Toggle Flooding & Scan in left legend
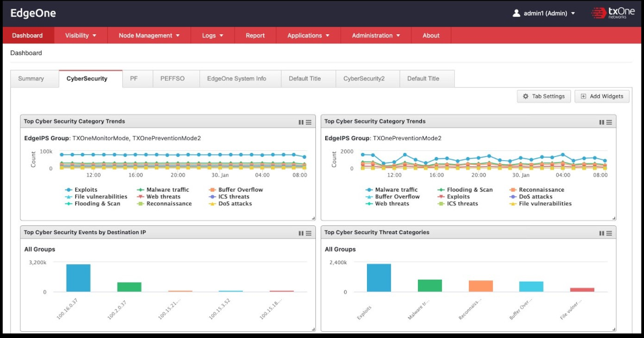Viewport: 644px width, 338px height. tap(93, 204)
